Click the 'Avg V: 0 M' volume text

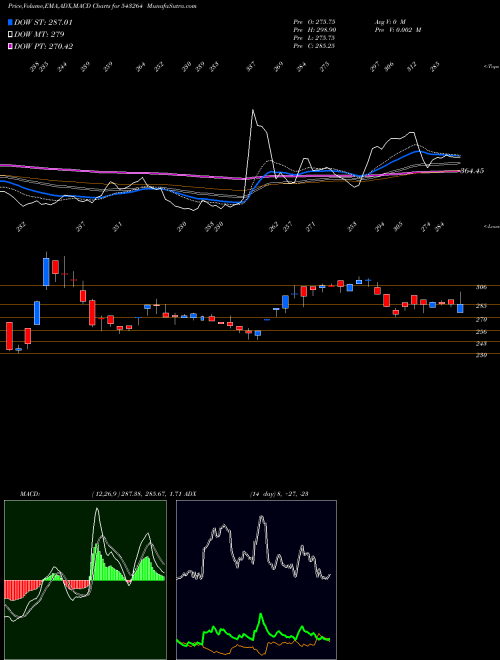(389, 21)
